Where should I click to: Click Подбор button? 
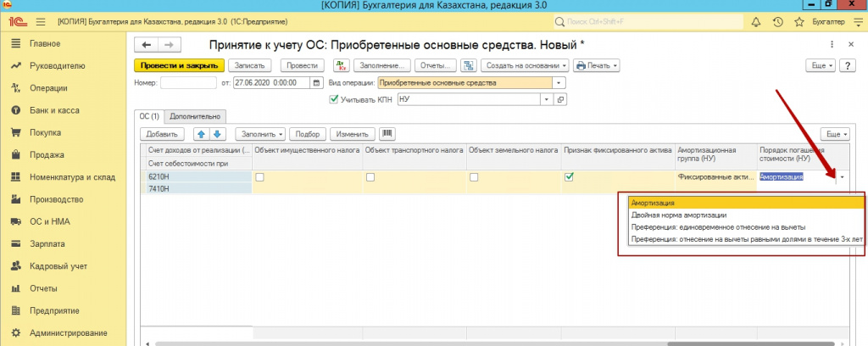(x=308, y=134)
